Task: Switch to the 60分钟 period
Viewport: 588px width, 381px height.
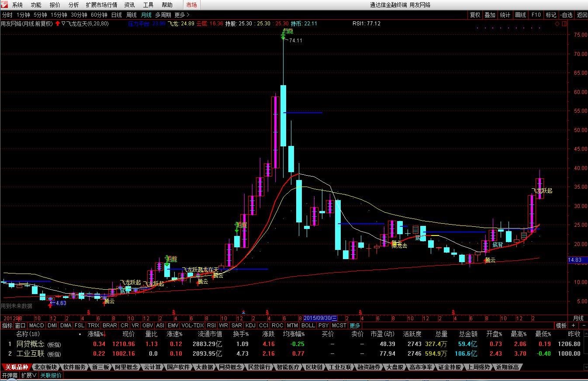Action: (x=99, y=15)
